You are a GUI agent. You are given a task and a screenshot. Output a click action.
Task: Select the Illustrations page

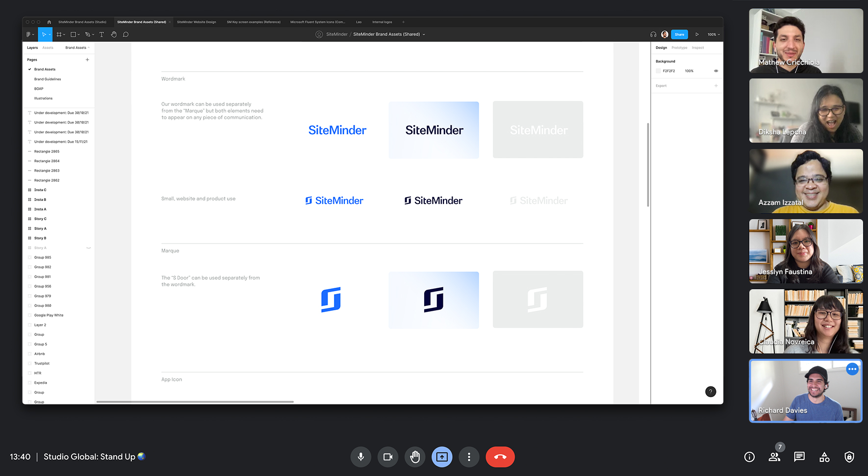tap(43, 99)
